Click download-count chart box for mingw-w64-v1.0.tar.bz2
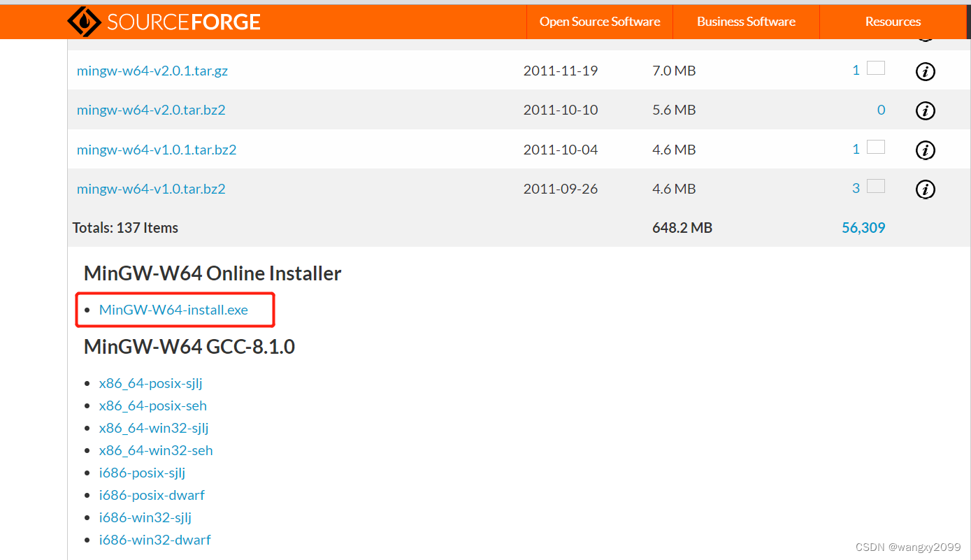The image size is (971, 560). click(876, 186)
